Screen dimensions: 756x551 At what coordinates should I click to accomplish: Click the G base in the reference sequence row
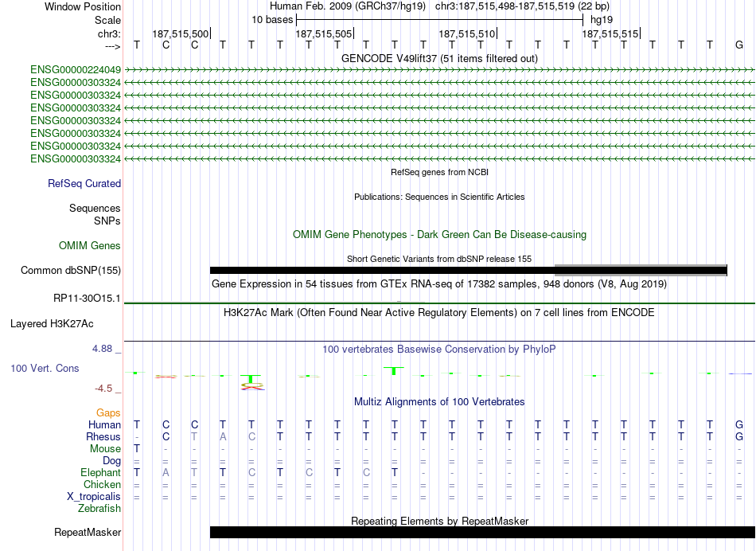(738, 45)
